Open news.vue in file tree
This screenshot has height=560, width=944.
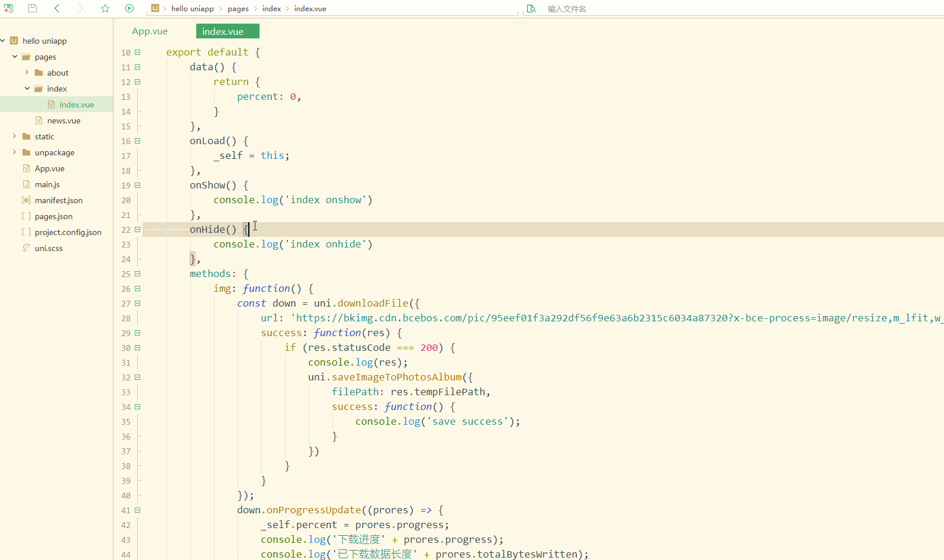(x=64, y=121)
